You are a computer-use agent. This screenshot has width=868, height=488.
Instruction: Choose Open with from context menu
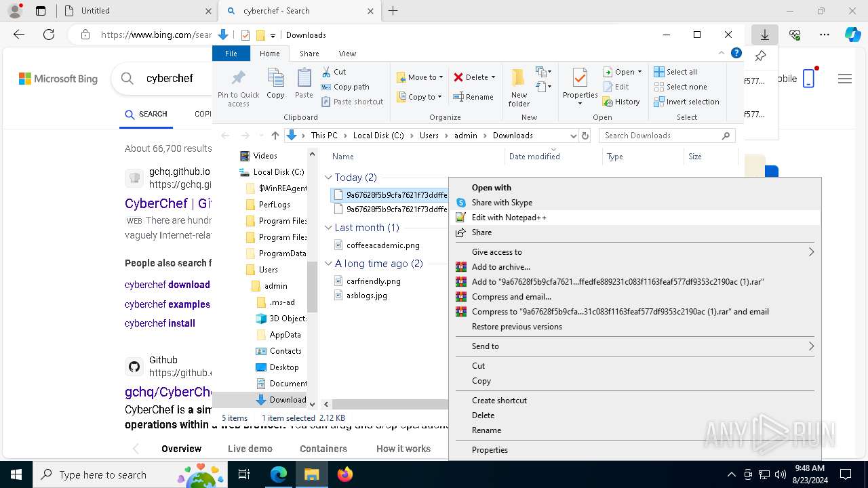point(634,188)
